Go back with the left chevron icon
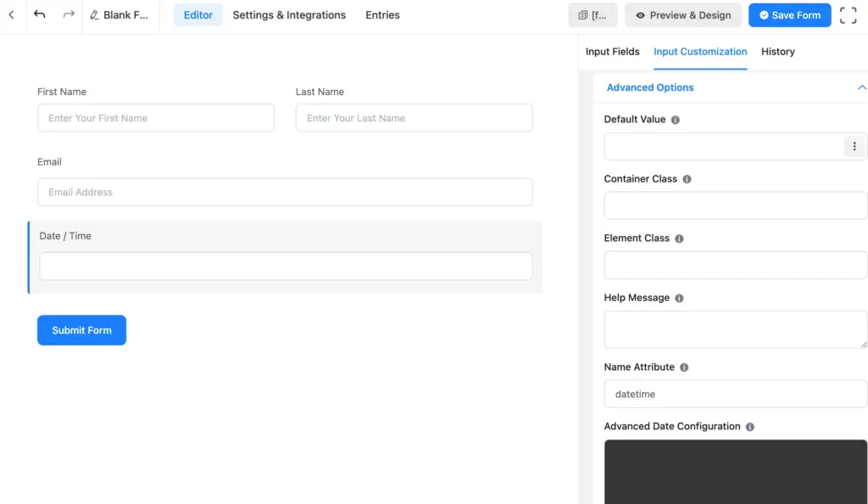The image size is (868, 504). click(12, 14)
